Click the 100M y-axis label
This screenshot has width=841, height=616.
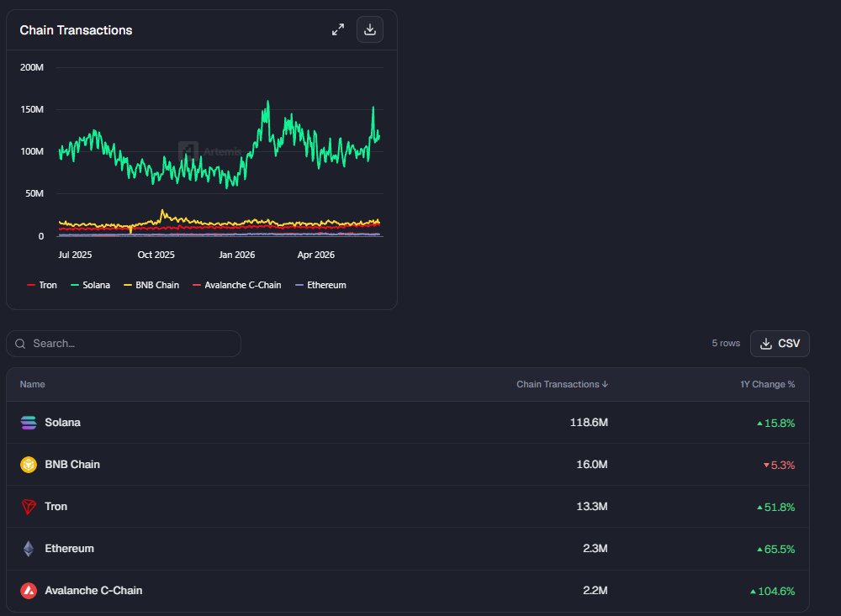tap(32, 151)
